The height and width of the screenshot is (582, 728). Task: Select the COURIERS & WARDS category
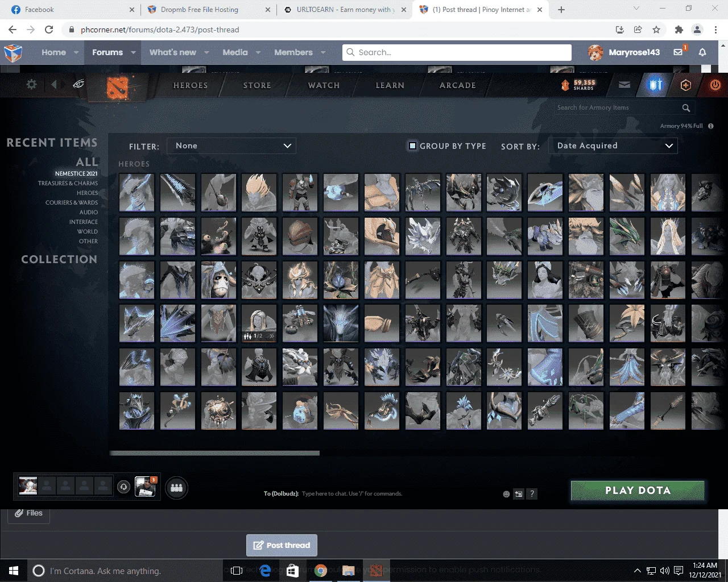72,202
